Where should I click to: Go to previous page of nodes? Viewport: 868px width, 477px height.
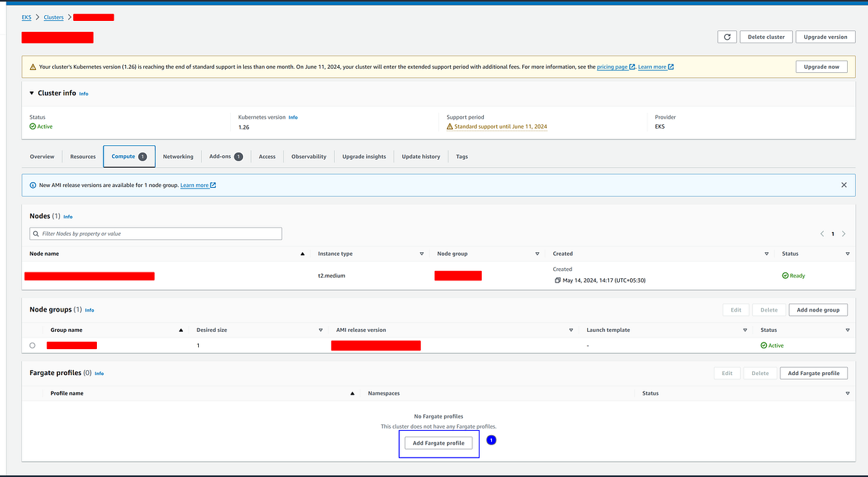click(822, 233)
